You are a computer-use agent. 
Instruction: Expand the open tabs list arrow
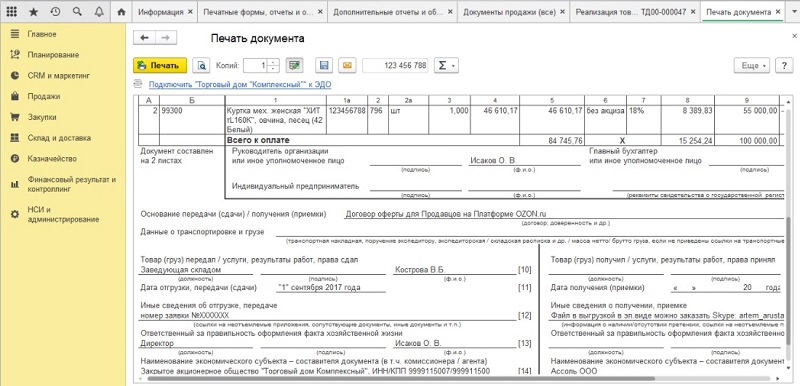[793, 12]
